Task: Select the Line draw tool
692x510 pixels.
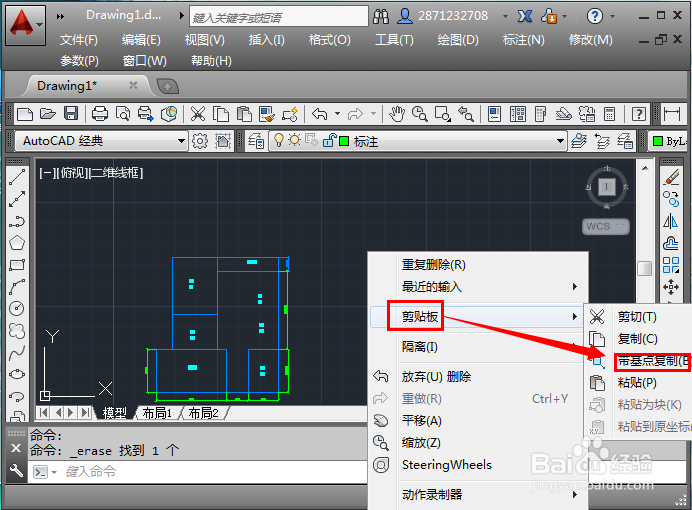Action: coord(17,177)
